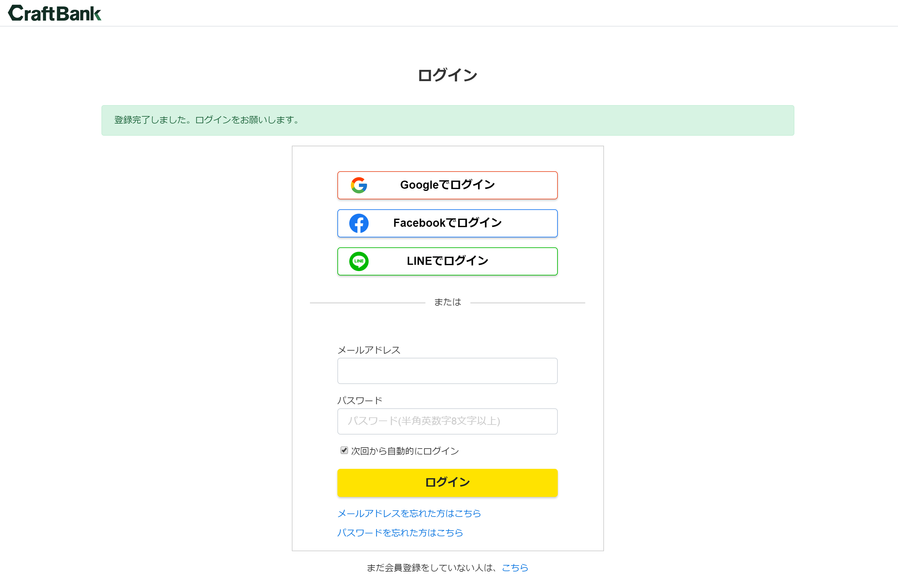Viewport: 898px width, 588px height.
Task: Click the ログイン page heading
Action: pyautogui.click(x=447, y=75)
